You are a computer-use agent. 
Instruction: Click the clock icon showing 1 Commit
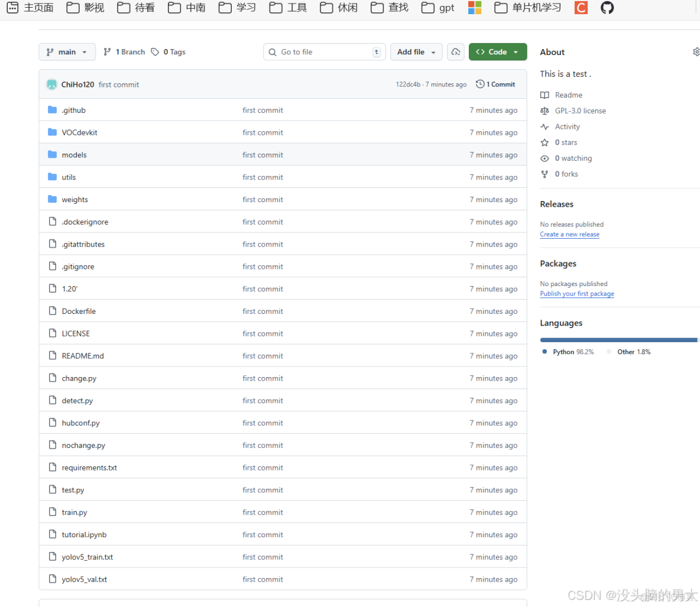click(479, 84)
